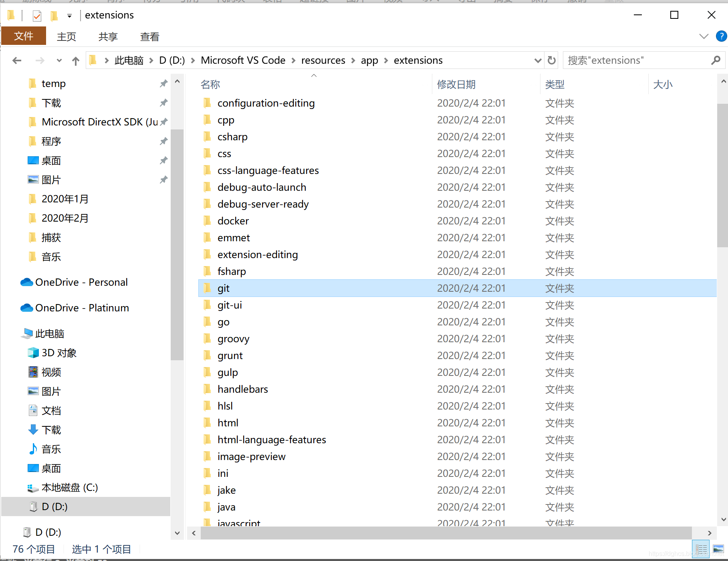The image size is (728, 561).
Task: Expand the chevron after app in the breadcrumb
Action: pos(386,61)
